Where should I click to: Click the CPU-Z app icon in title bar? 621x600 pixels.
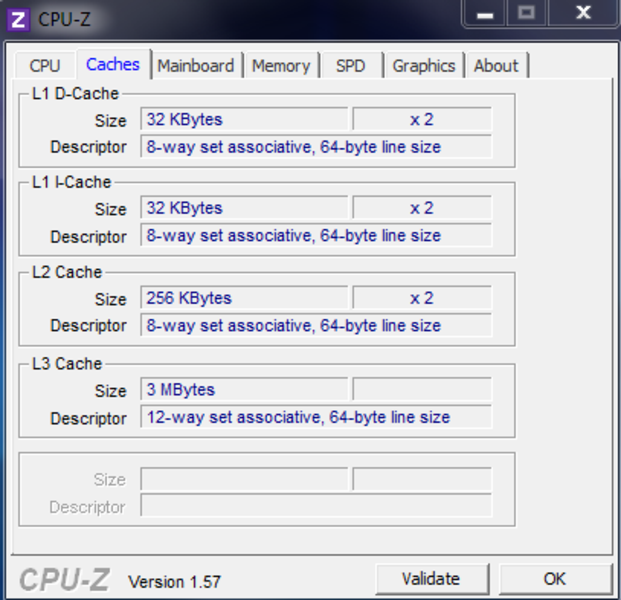click(x=18, y=19)
